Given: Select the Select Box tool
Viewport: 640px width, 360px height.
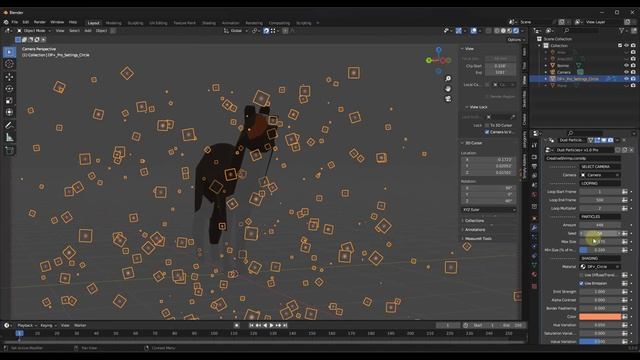Looking at the screenshot, I should (x=9, y=52).
